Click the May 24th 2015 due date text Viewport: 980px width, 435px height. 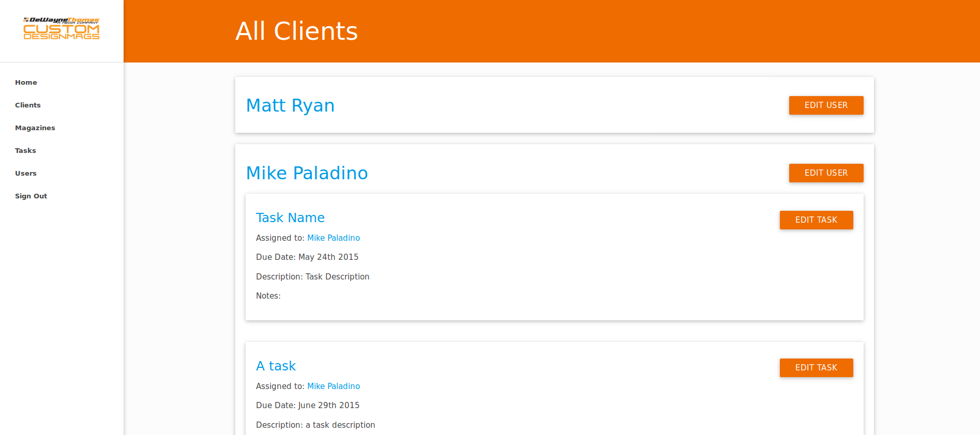pyautogui.click(x=328, y=257)
